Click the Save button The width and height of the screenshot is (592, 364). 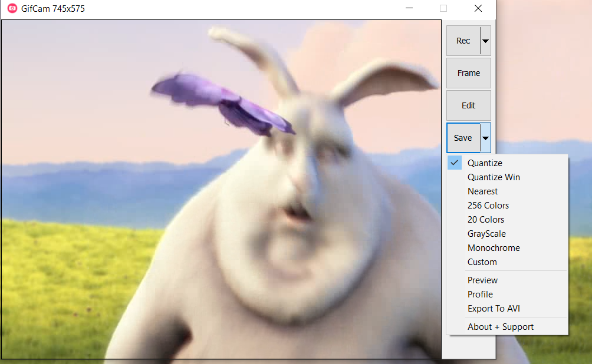tap(463, 138)
